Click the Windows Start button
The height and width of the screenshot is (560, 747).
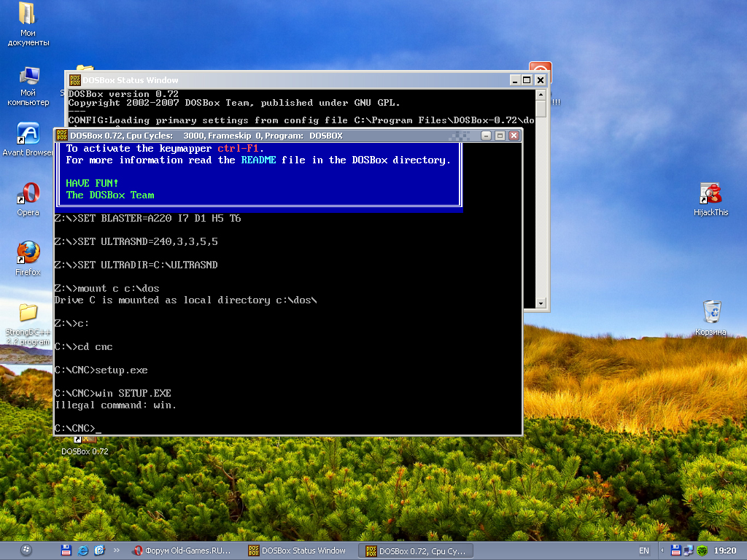(27, 551)
